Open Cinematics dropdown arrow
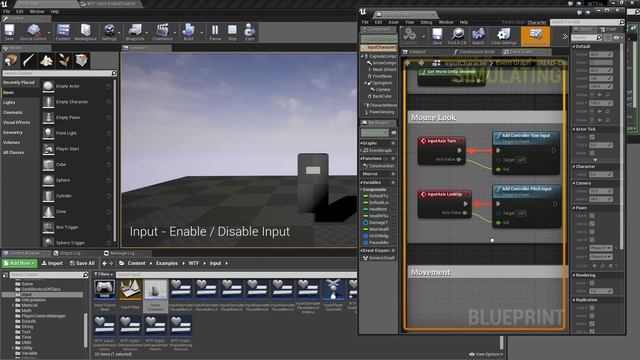640x360 pixels. pyautogui.click(x=175, y=32)
